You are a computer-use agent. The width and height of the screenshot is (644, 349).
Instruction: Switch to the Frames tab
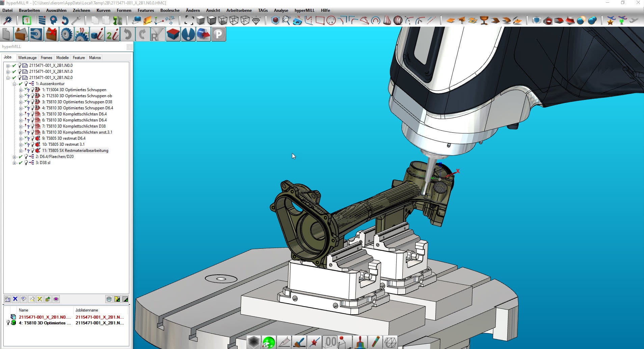click(46, 58)
